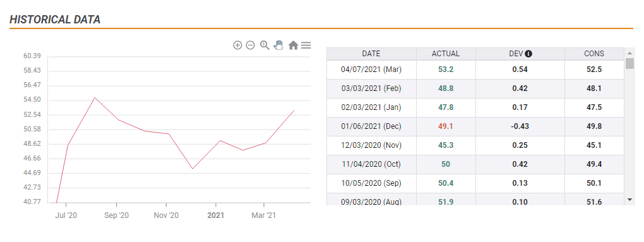Click actual value 50.4
Viewport: 644px width, 242px height.
446,183
